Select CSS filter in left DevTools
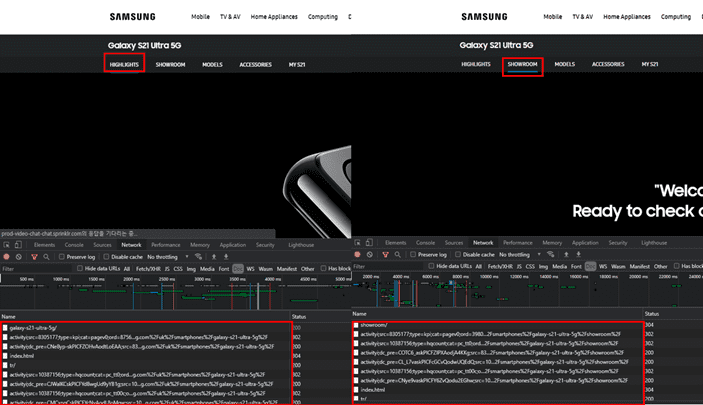The image size is (703, 405). tap(178, 269)
